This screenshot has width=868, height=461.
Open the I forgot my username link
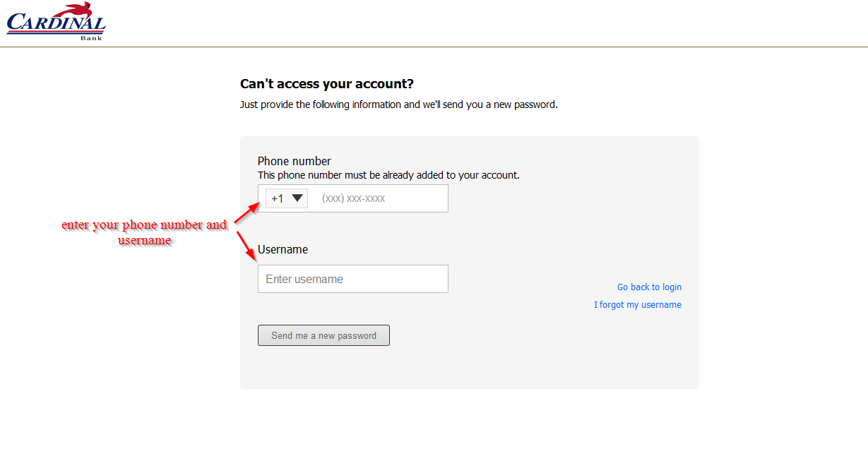point(638,305)
